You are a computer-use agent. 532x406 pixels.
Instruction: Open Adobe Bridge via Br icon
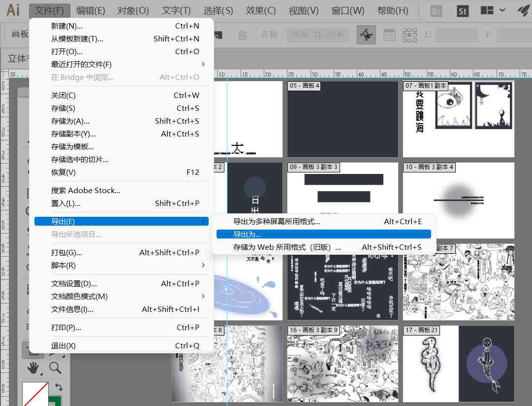437,11
